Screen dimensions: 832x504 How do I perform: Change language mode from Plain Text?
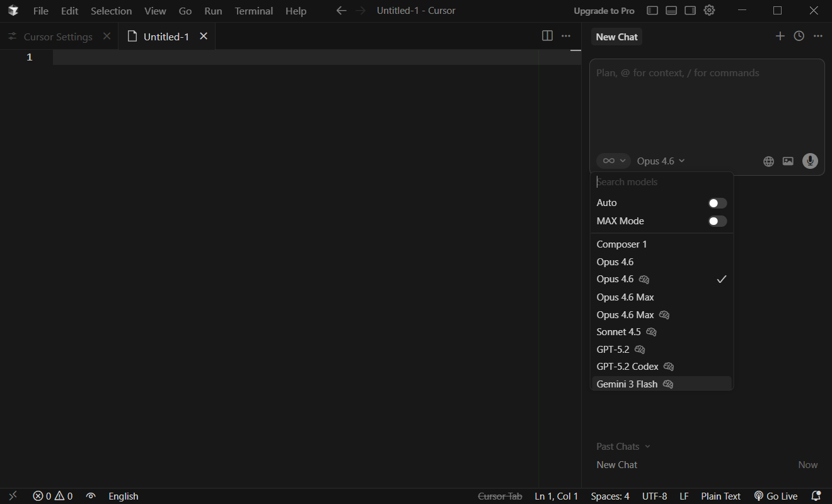[720, 496]
